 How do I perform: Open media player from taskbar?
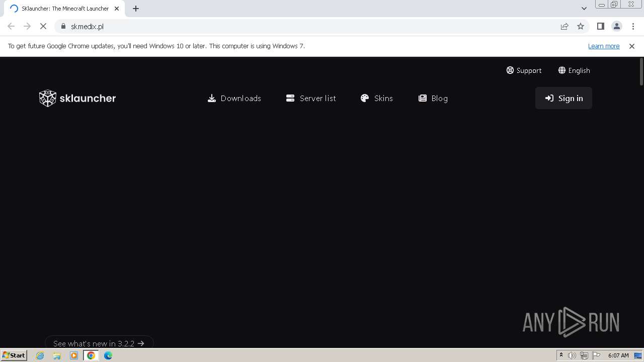pyautogui.click(x=74, y=355)
